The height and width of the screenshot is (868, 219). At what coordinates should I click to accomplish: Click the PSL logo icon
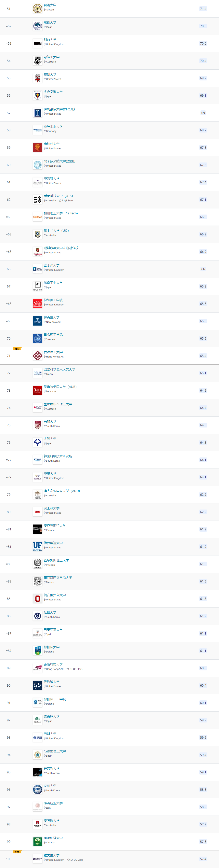tap(37, 373)
